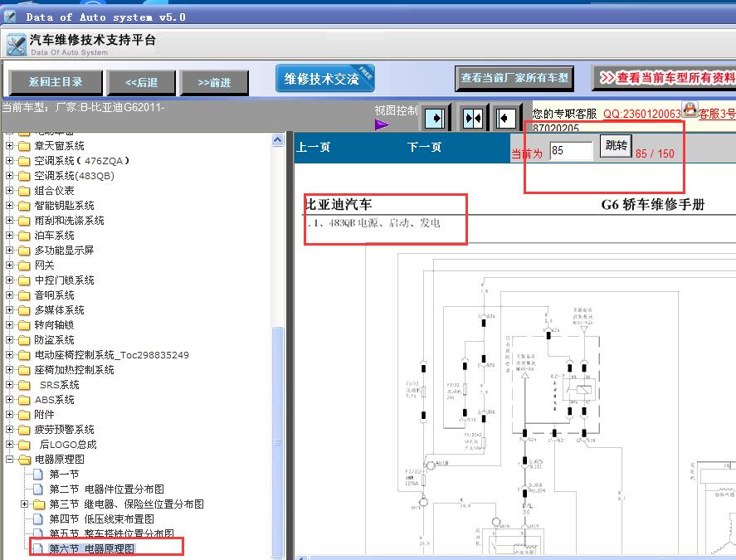Go to 下一页 next page
The image size is (736, 560).
click(424, 148)
